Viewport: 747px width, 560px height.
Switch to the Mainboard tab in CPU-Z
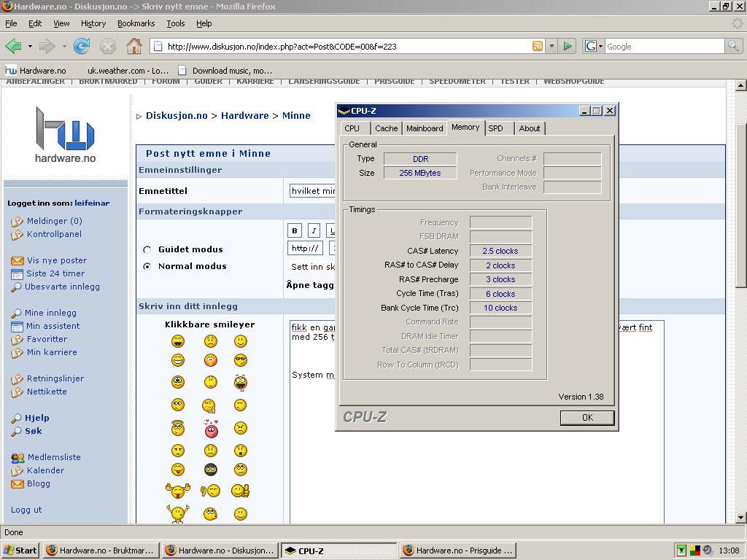425,128
